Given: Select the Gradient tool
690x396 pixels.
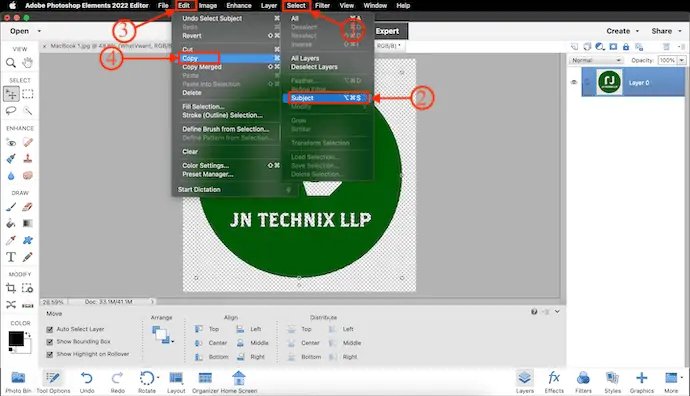Looking at the screenshot, I should pyautogui.click(x=28, y=224).
